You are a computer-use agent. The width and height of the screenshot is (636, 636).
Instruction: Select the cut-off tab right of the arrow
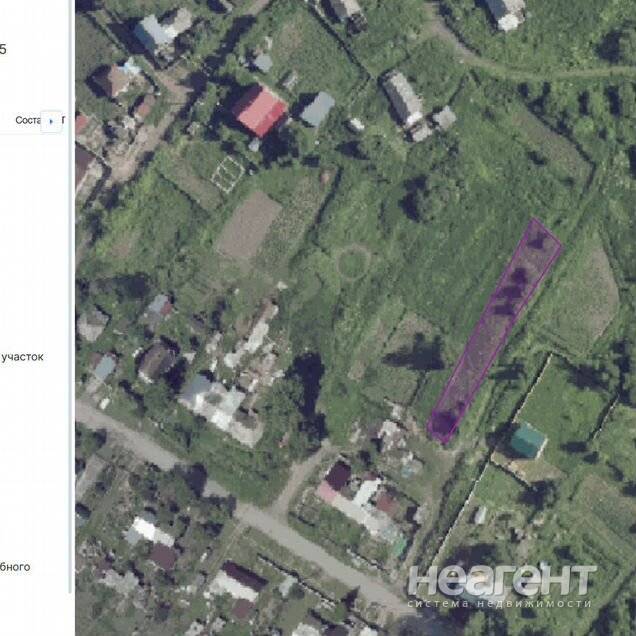tap(64, 121)
